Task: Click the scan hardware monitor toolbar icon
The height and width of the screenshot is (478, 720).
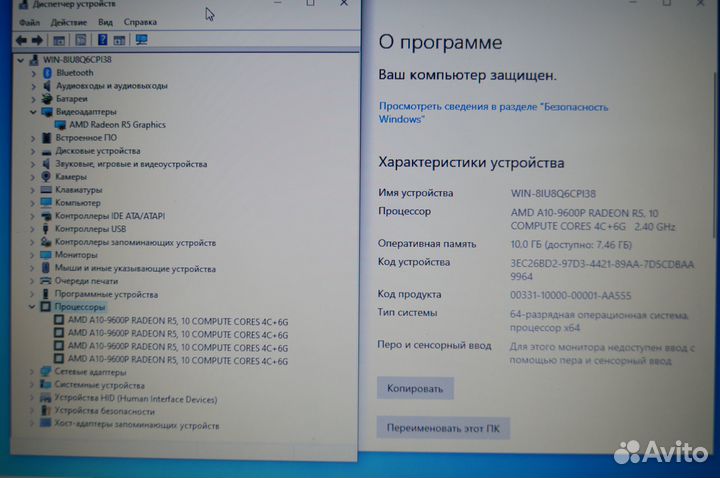Action: tap(141, 40)
